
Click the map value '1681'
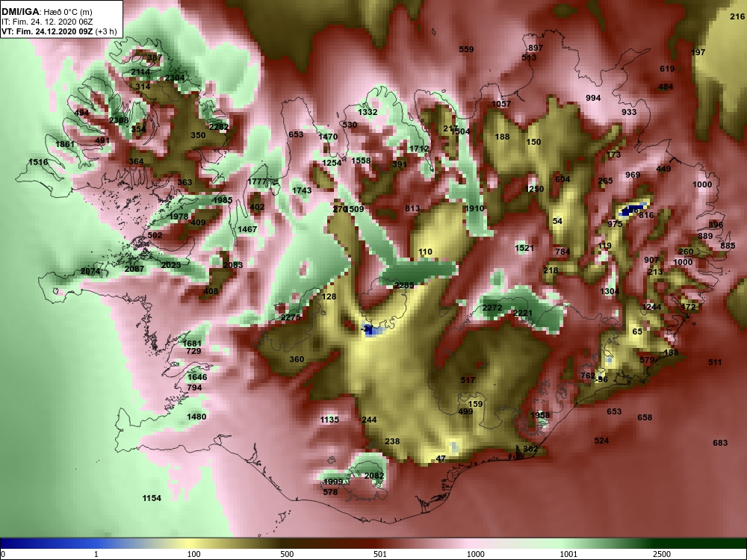(x=192, y=343)
